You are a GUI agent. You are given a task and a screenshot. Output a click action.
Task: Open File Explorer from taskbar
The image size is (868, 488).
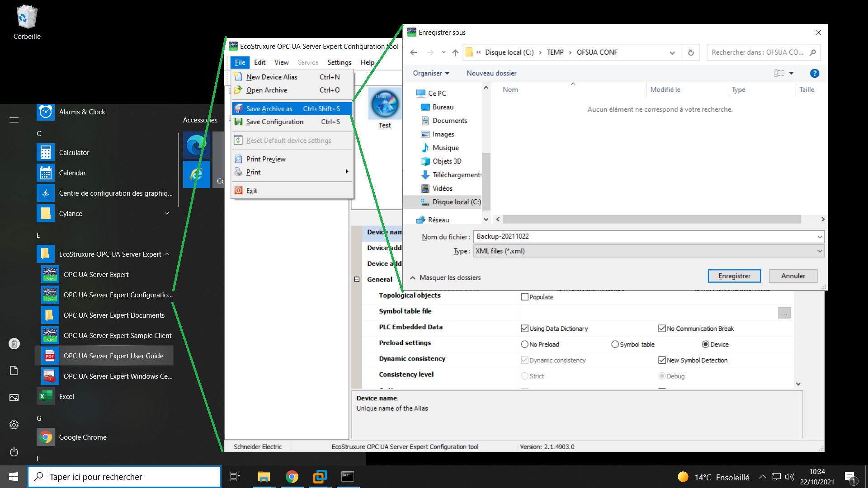tap(264, 477)
